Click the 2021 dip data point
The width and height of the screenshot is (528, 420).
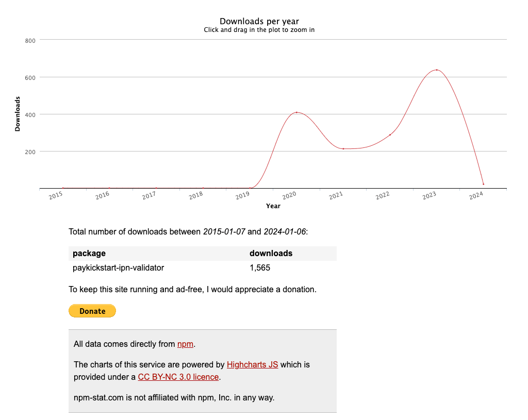[x=343, y=148]
